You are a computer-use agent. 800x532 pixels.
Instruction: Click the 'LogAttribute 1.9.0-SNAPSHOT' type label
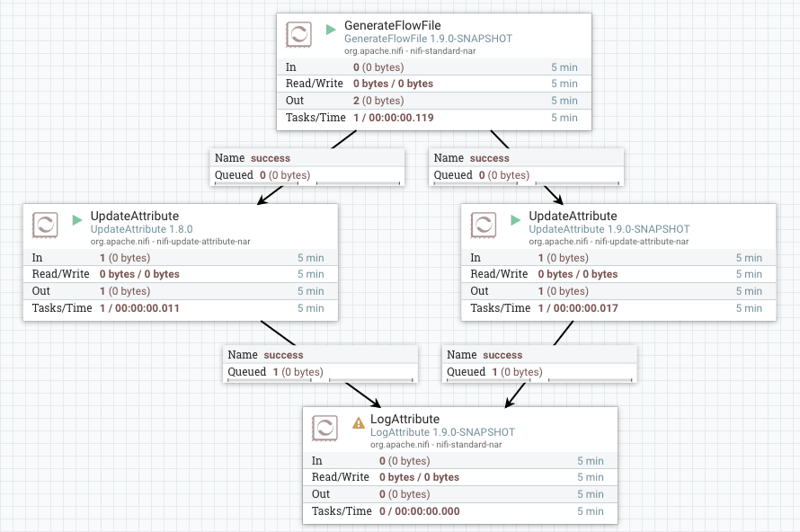pyautogui.click(x=442, y=432)
